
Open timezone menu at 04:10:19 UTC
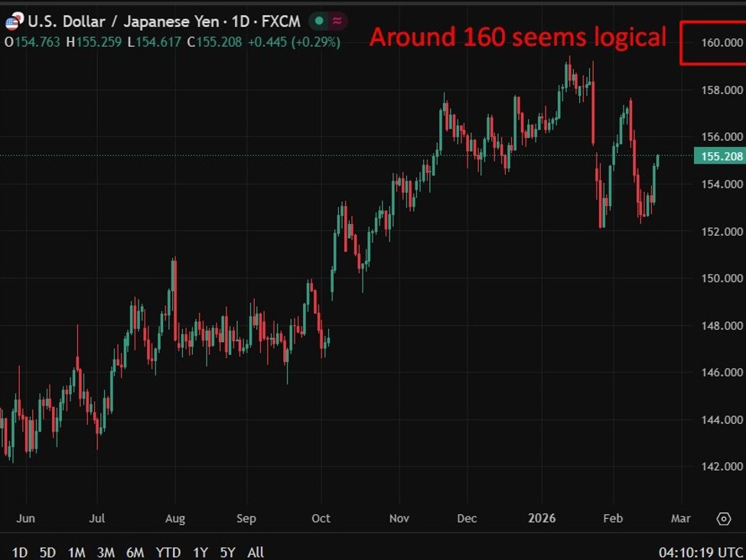point(699,552)
